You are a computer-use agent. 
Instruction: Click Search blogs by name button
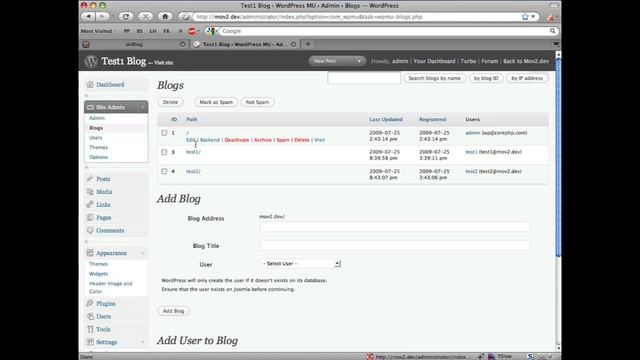[434, 78]
